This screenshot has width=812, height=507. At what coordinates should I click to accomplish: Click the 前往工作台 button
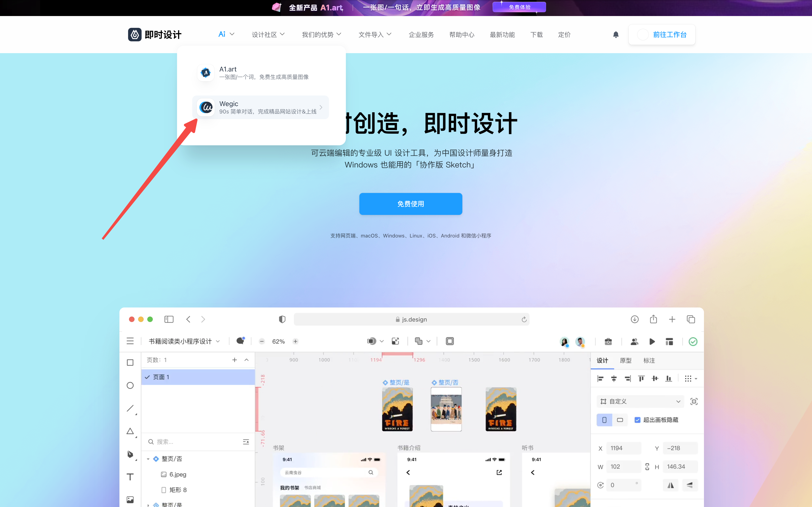point(662,35)
